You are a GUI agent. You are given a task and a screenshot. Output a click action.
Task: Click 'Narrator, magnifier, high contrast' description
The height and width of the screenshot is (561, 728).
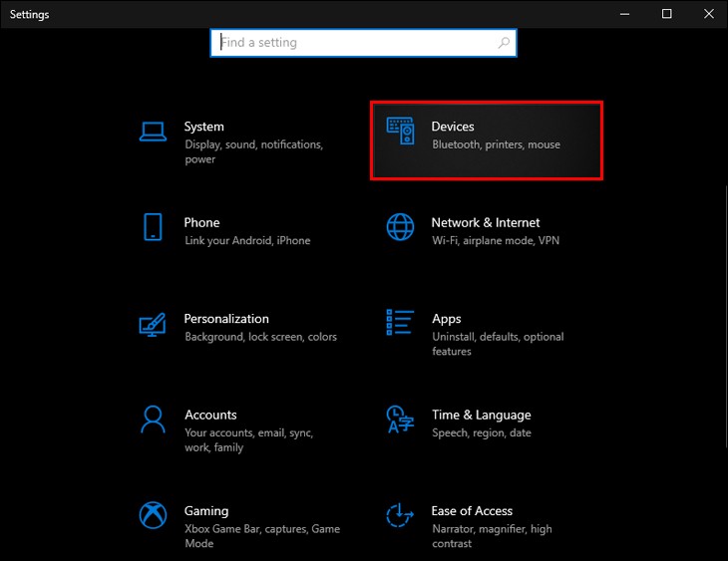tap(492, 536)
